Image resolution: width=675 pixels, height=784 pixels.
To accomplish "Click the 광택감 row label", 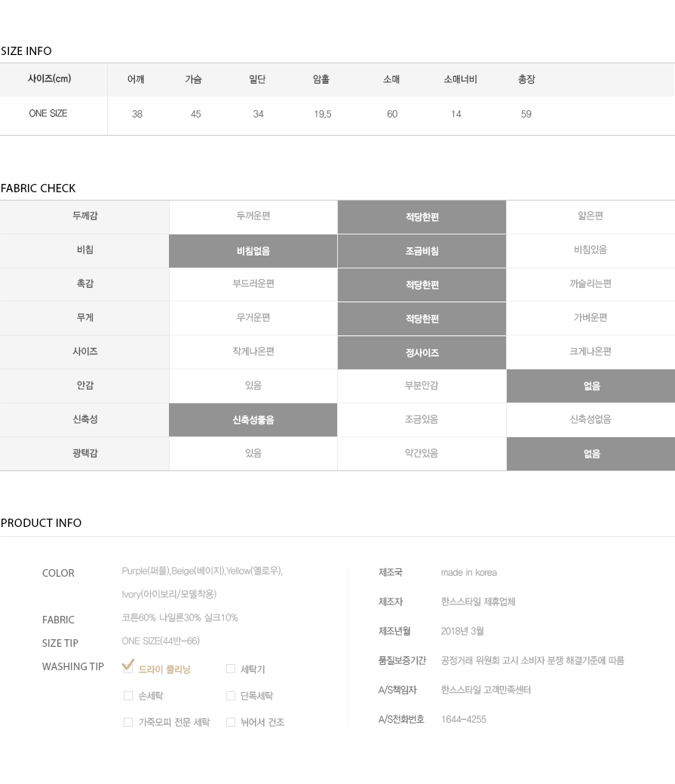I will click(85, 453).
